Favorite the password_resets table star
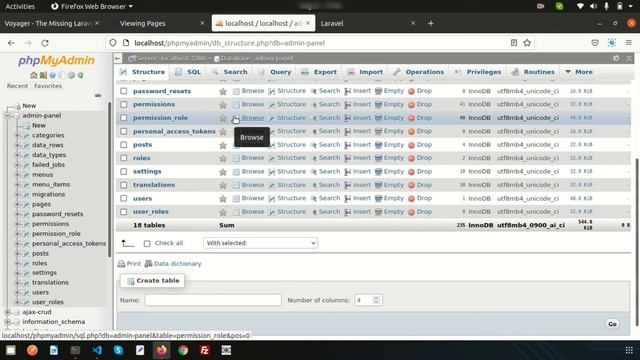 coord(223,91)
